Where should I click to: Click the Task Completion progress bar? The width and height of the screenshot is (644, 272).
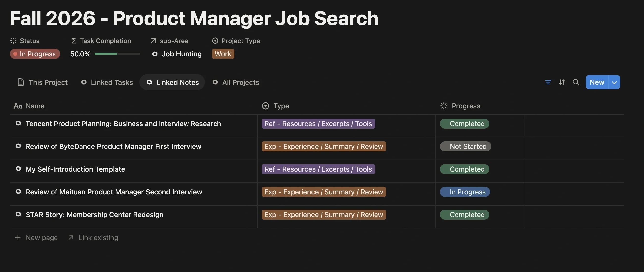(117, 54)
